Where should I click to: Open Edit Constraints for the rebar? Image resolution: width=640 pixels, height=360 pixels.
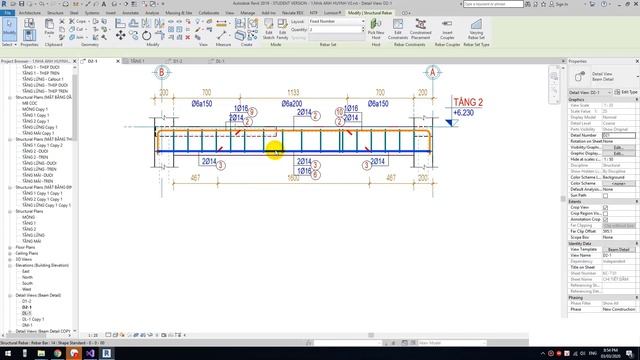pos(398,29)
